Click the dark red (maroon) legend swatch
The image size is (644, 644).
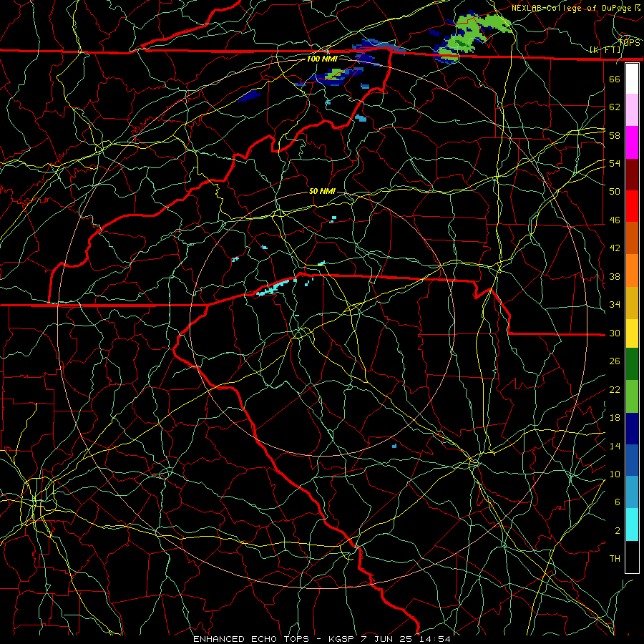click(x=632, y=175)
